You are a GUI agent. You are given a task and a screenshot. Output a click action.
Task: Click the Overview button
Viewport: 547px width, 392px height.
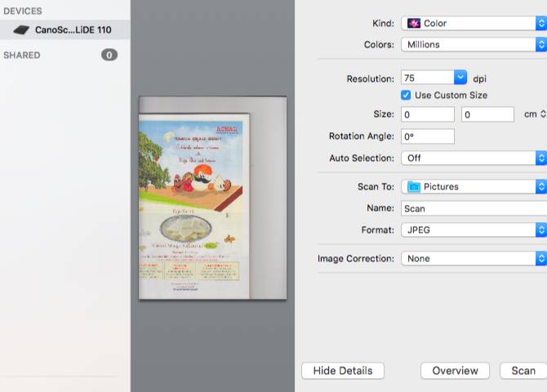coord(455,371)
